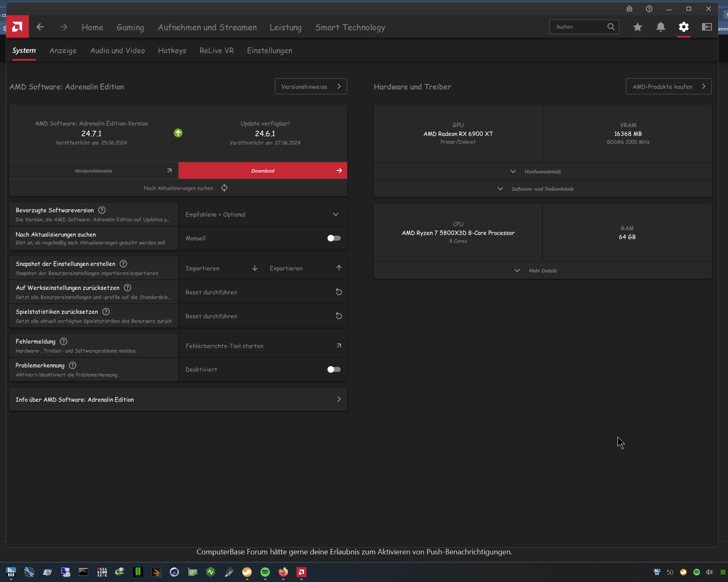
Task: Open the ReLive VR sub-tab
Action: pyautogui.click(x=217, y=50)
